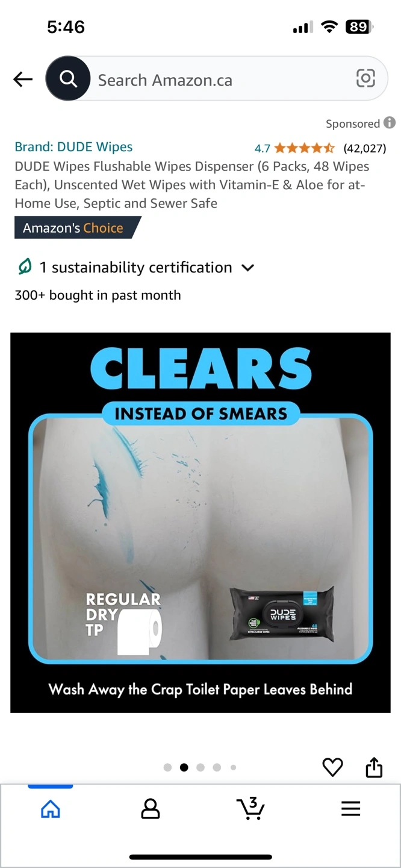Viewport: 401px width, 868px height.
Task: Select the third image carousel dot
Action: [200, 767]
